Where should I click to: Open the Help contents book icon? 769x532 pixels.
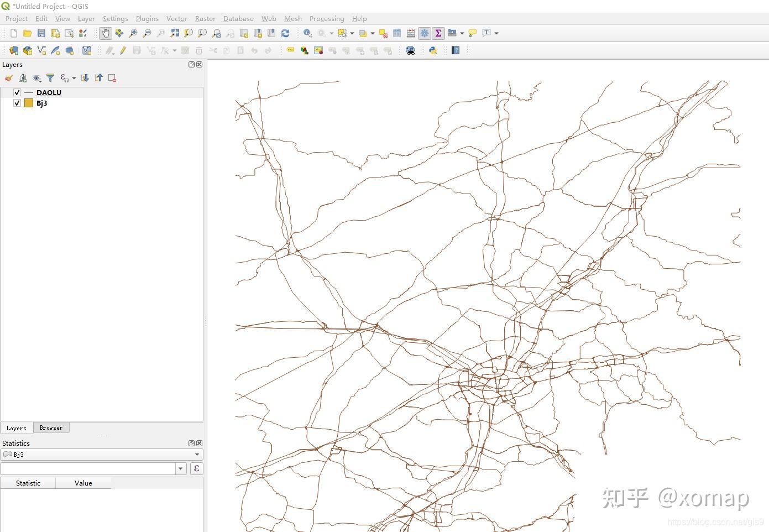coord(456,50)
